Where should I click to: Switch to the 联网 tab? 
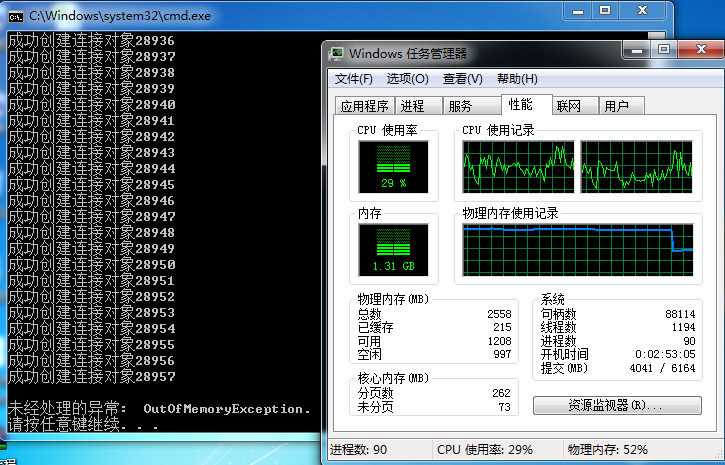575,106
